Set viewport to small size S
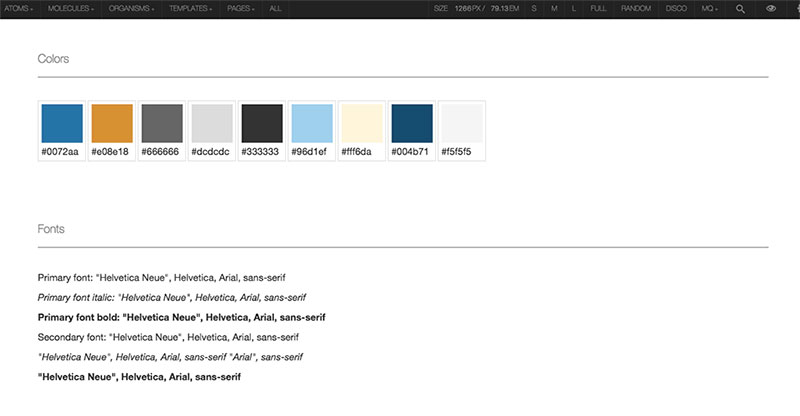Screen dimensions: 800x416 534,8
